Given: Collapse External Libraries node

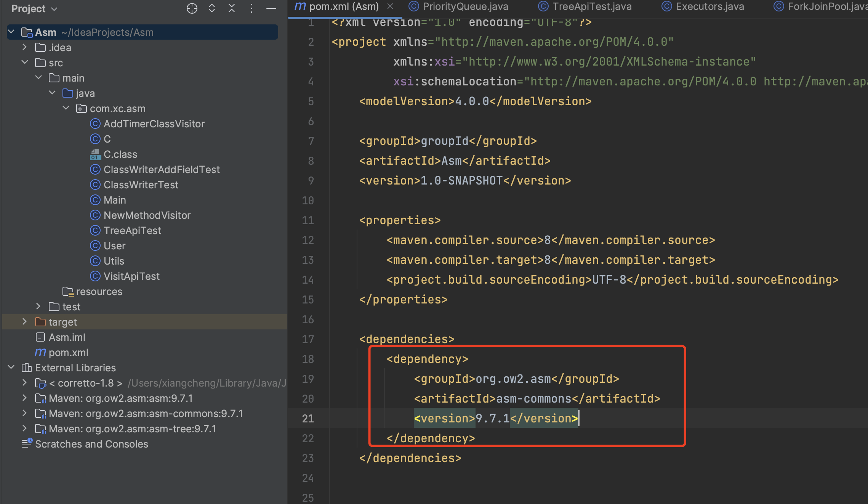Looking at the screenshot, I should click(11, 368).
